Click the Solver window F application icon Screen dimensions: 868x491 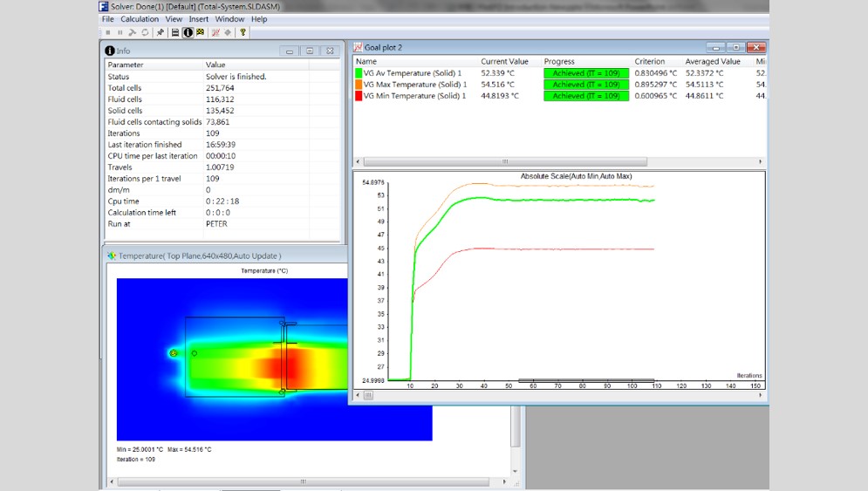(x=104, y=7)
